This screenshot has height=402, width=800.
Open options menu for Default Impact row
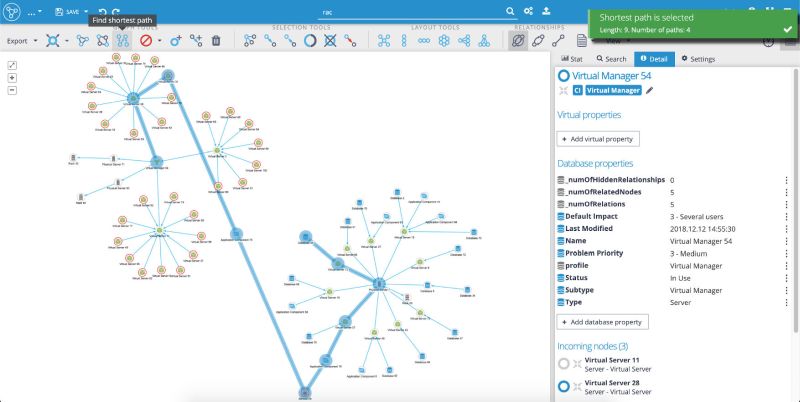click(x=786, y=217)
